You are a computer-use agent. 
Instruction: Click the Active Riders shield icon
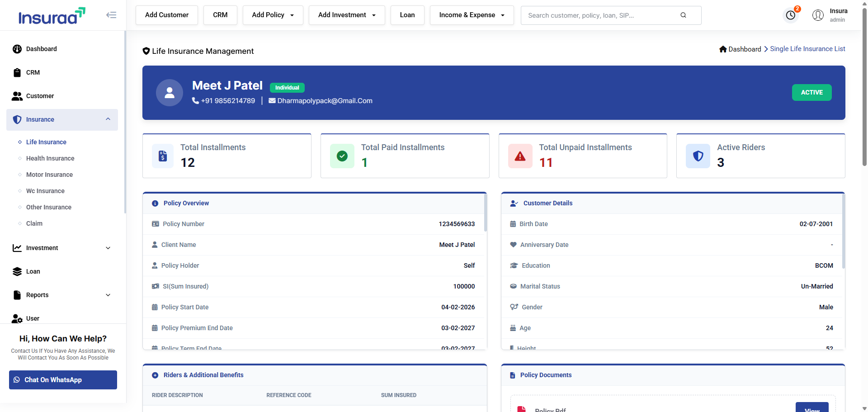pyautogui.click(x=698, y=156)
